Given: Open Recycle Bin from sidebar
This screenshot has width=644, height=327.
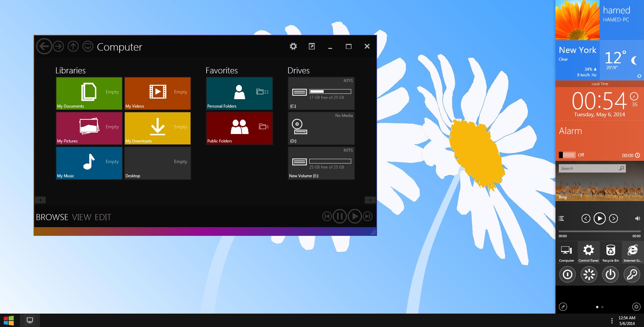Looking at the screenshot, I should click(x=610, y=253).
